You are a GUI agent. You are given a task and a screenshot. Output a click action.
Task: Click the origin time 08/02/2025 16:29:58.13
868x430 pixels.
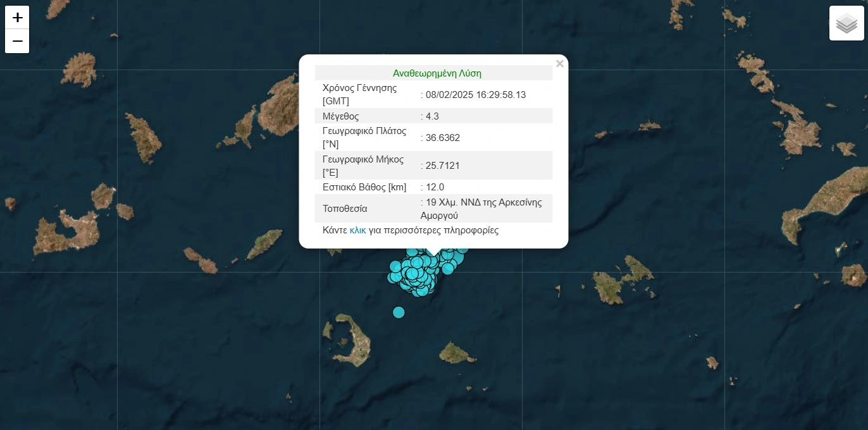[x=476, y=95]
